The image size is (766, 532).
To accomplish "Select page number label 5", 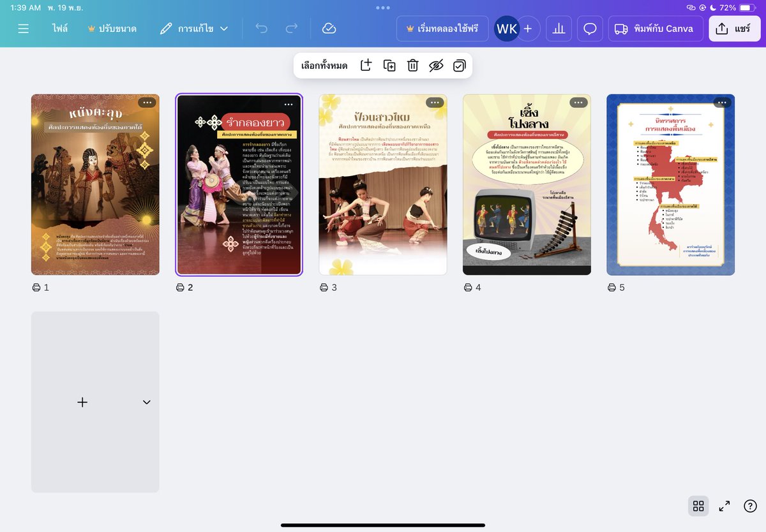I will [x=622, y=288].
